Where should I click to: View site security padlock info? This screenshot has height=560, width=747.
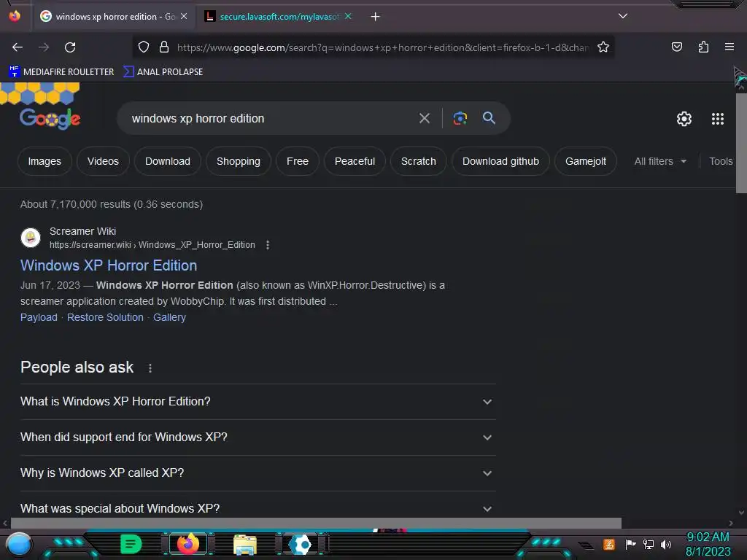pos(164,47)
